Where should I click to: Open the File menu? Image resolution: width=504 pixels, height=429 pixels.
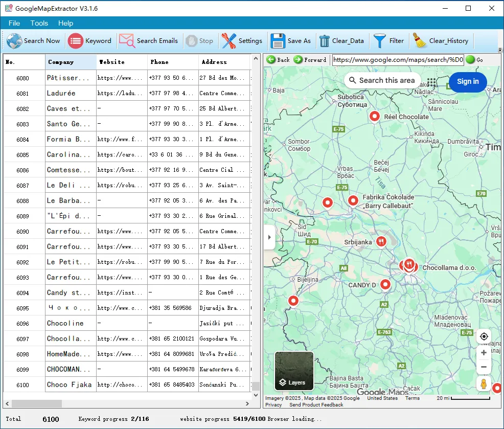click(14, 23)
